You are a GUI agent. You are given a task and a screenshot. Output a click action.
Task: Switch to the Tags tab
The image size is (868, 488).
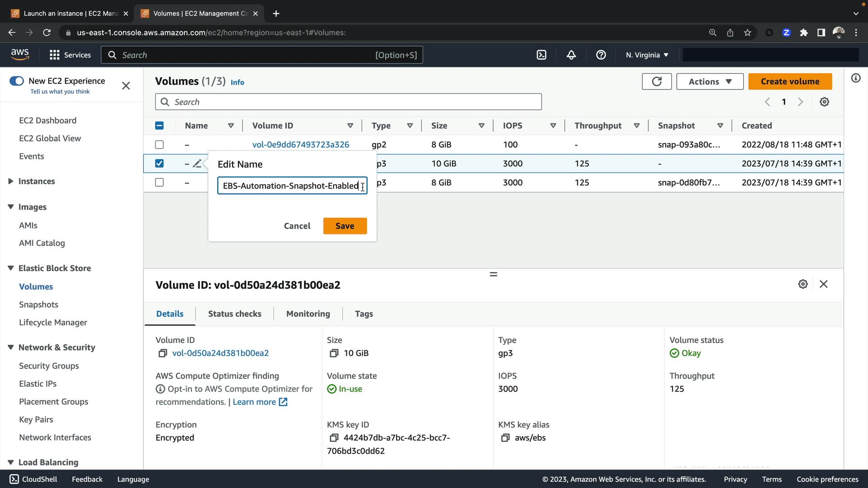[x=363, y=314]
